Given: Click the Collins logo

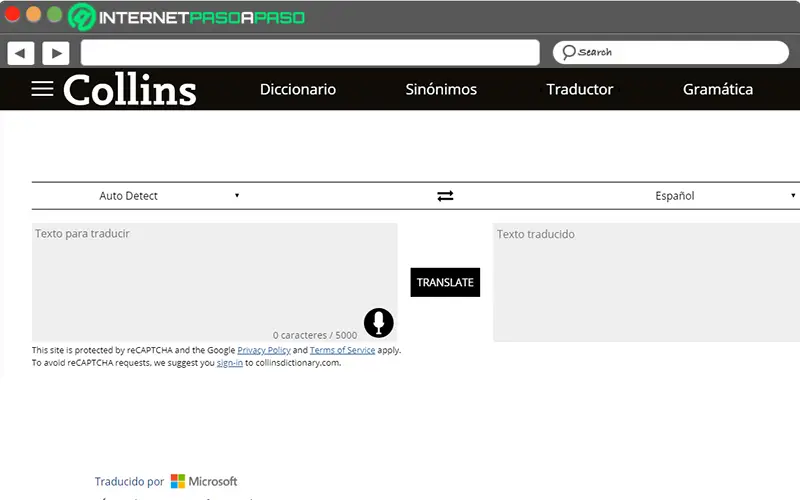Looking at the screenshot, I should 130,89.
